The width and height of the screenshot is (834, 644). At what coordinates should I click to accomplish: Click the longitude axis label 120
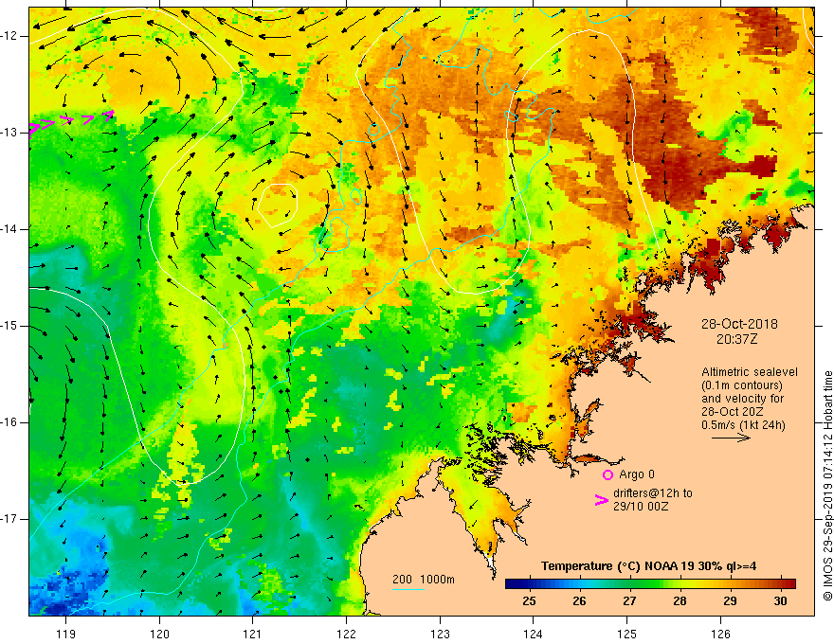coord(159,635)
